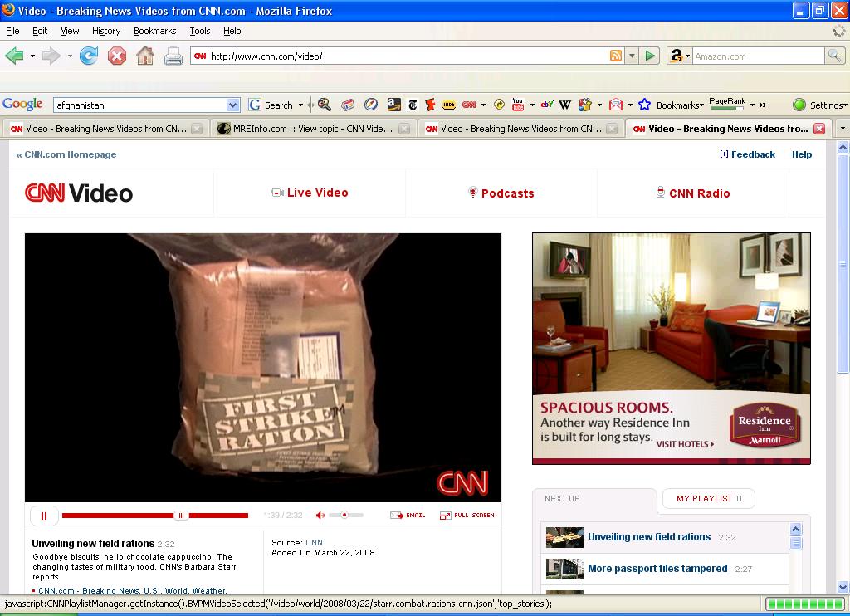The width and height of the screenshot is (850, 616).
Task: Go to the browser Home icon
Action: point(145,56)
